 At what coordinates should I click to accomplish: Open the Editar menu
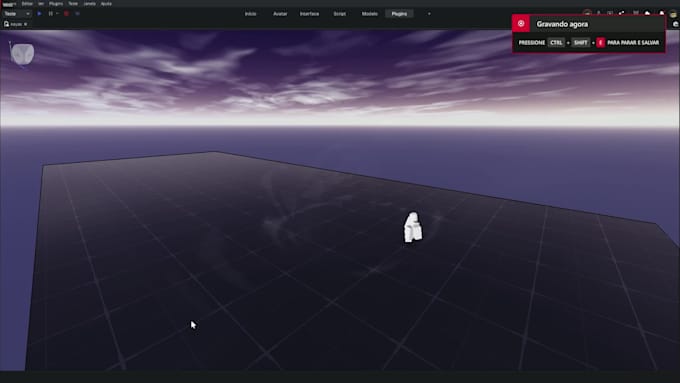click(27, 3)
